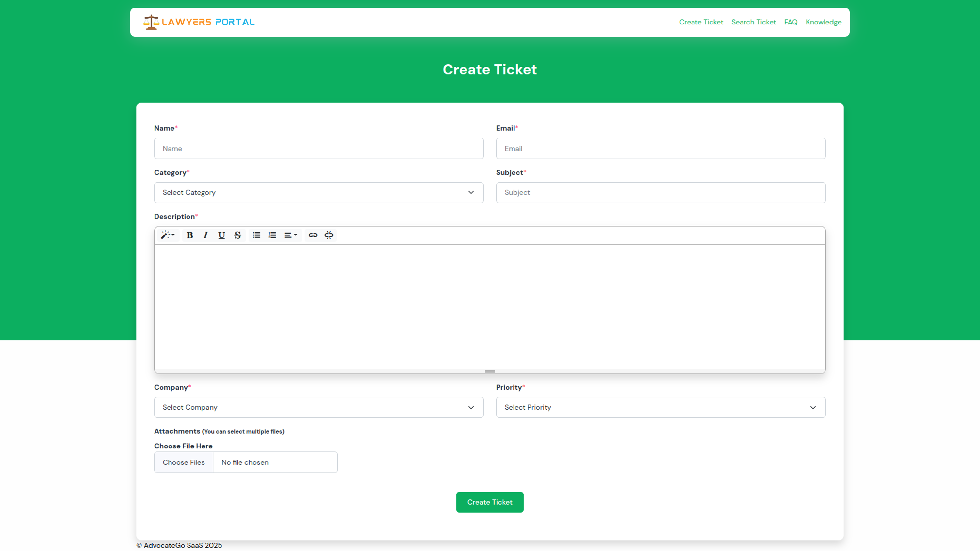Open the Select Priority dropdown

(661, 407)
